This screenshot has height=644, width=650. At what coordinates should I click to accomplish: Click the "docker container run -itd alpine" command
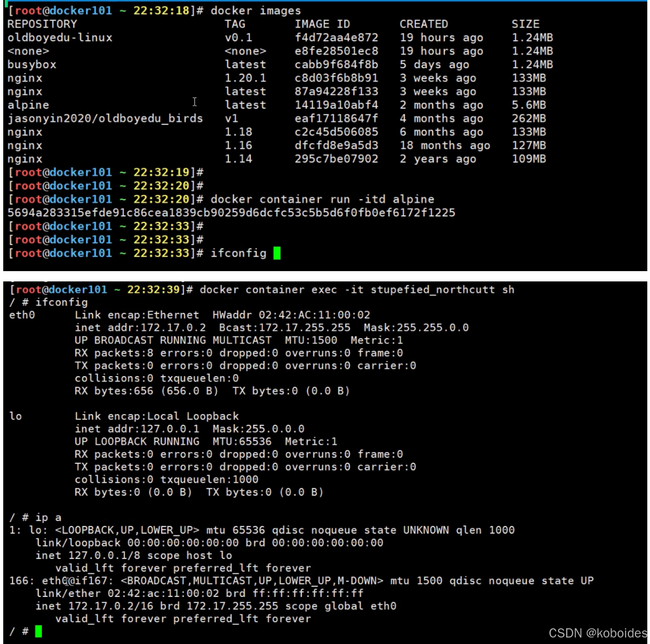322,199
